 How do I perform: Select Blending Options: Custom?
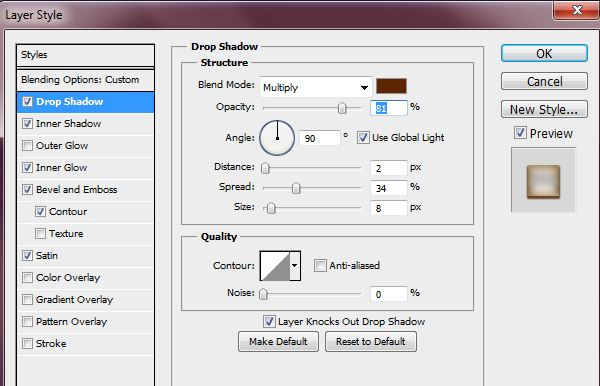[86, 80]
